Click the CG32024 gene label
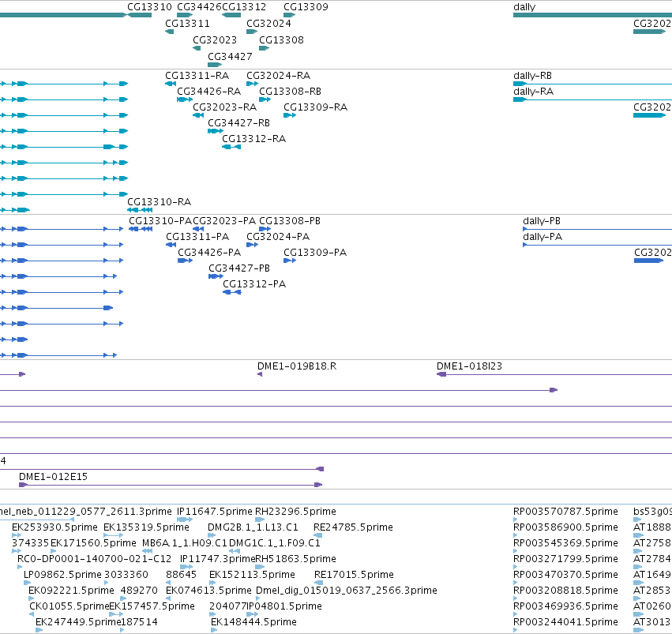The height and width of the screenshot is (634, 672). tap(268, 24)
